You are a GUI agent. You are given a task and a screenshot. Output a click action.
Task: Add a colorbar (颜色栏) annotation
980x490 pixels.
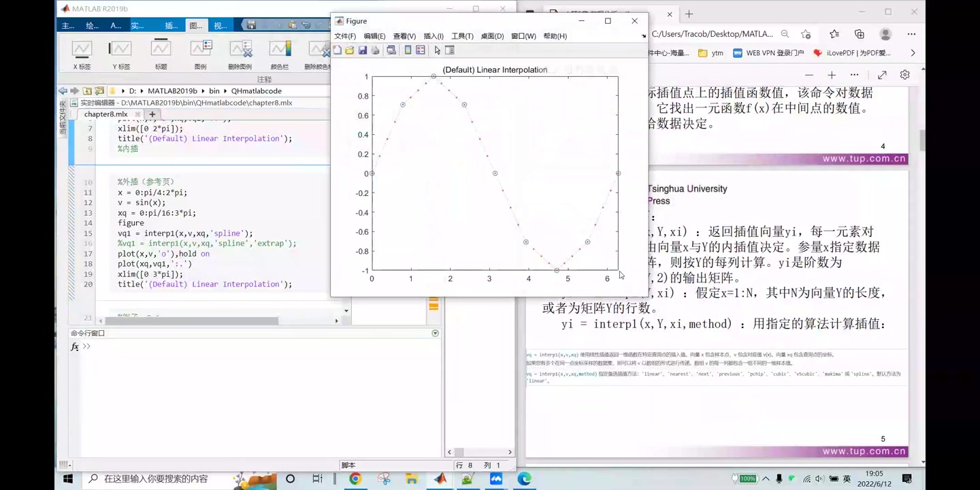point(280,55)
